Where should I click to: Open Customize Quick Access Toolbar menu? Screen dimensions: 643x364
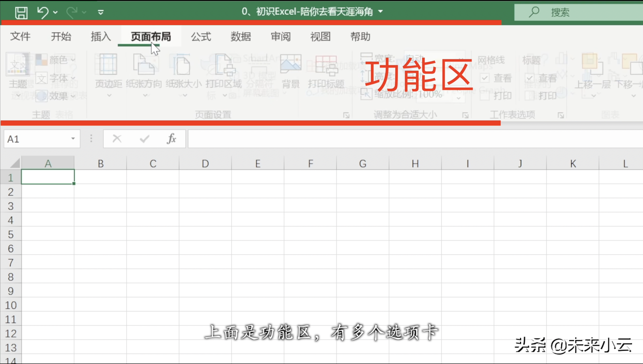point(101,12)
